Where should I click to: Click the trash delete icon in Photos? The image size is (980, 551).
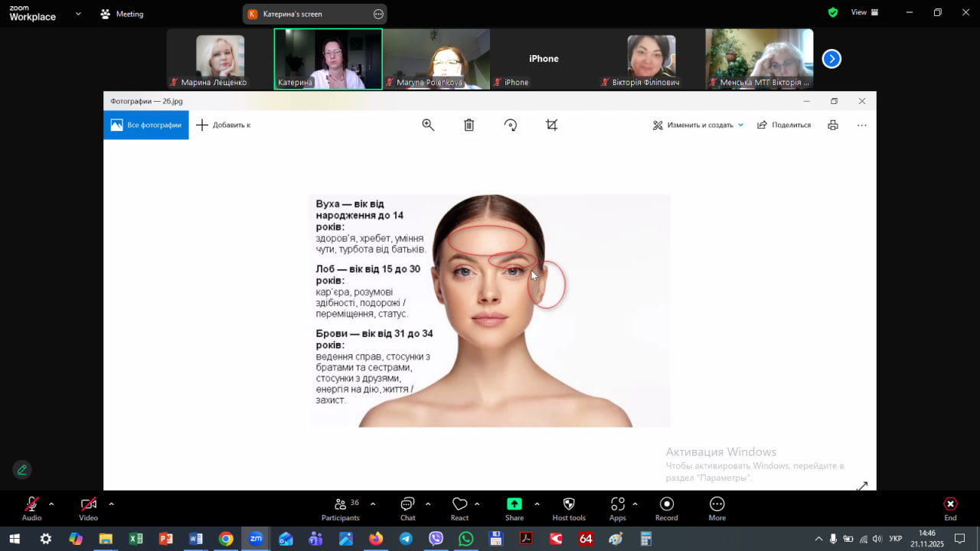(x=469, y=125)
